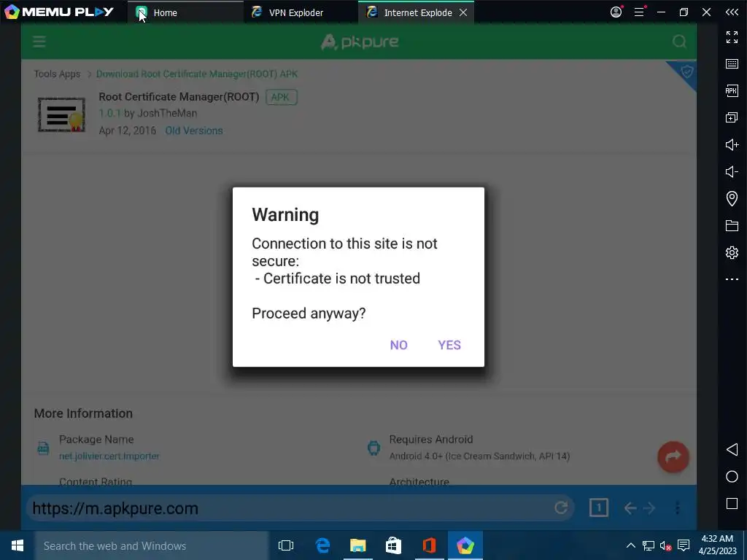Show more sidebar tools ellipsis

click(732, 279)
